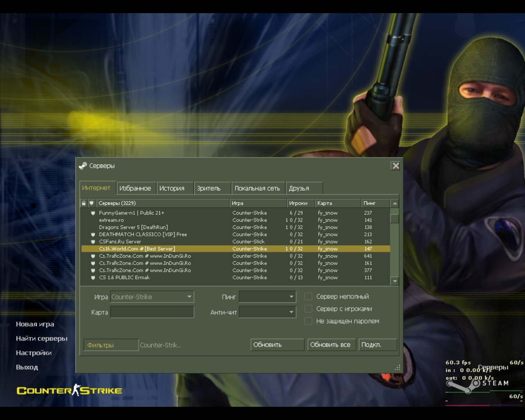Screen dimensions: 525x420
Task: Switch to the История tab
Action: (x=175, y=188)
